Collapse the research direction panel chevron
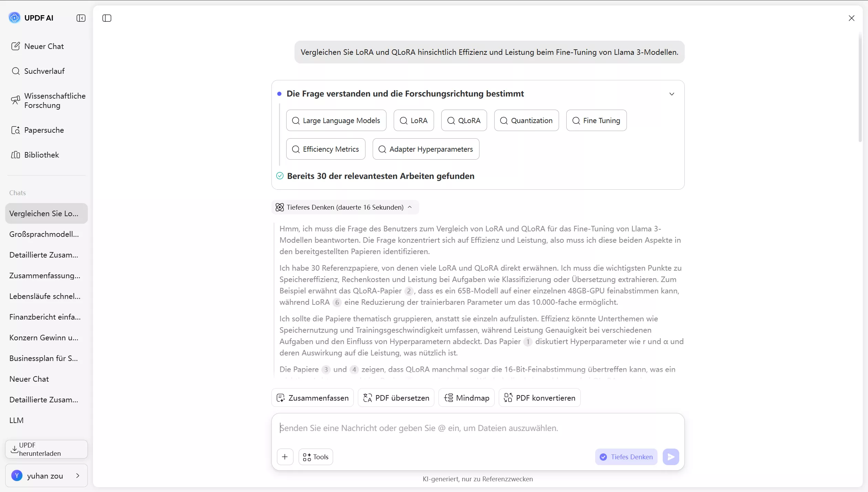This screenshot has width=868, height=492. 671,94
